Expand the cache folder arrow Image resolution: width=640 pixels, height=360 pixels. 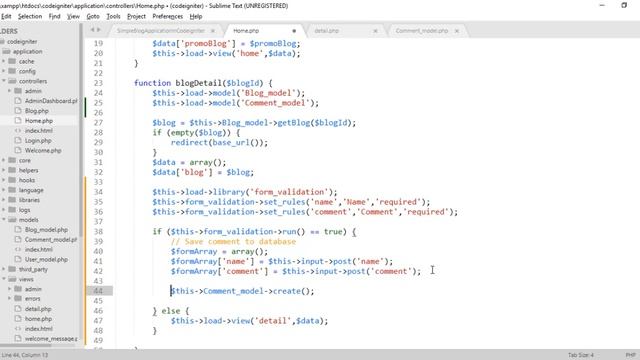click(x=4, y=61)
